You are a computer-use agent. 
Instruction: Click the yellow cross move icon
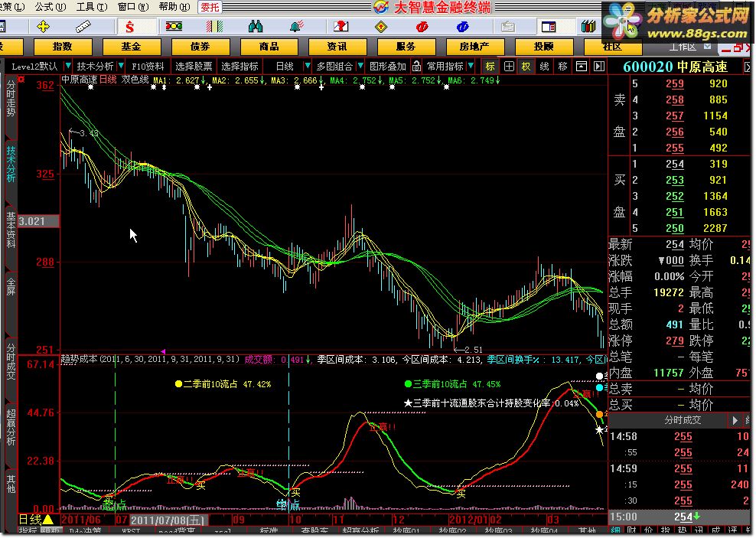[44, 27]
